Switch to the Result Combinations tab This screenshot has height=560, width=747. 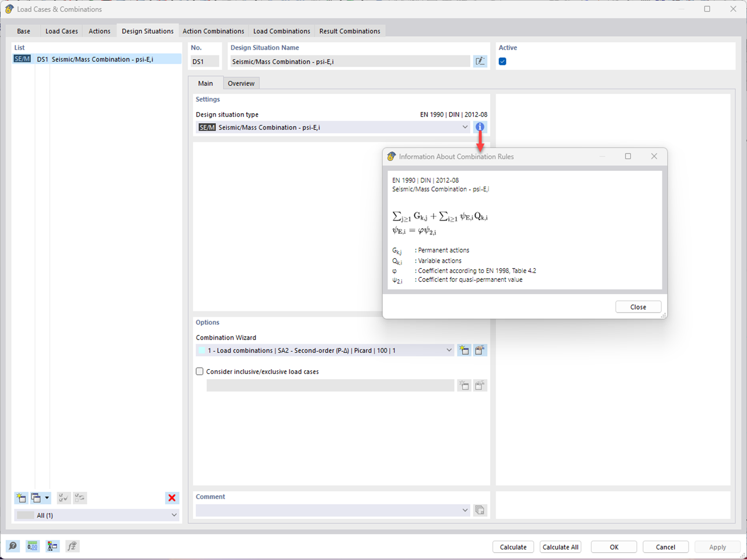pyautogui.click(x=350, y=31)
